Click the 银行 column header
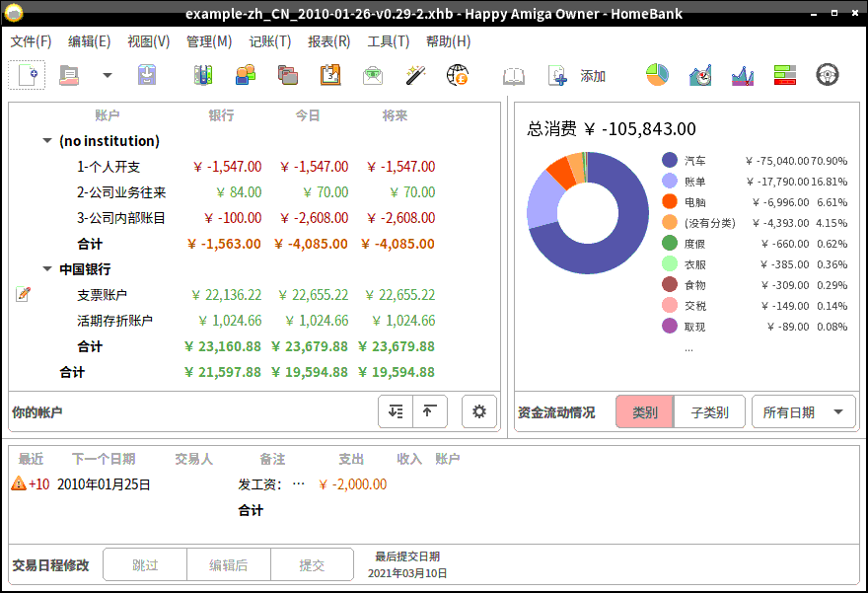 pos(221,115)
